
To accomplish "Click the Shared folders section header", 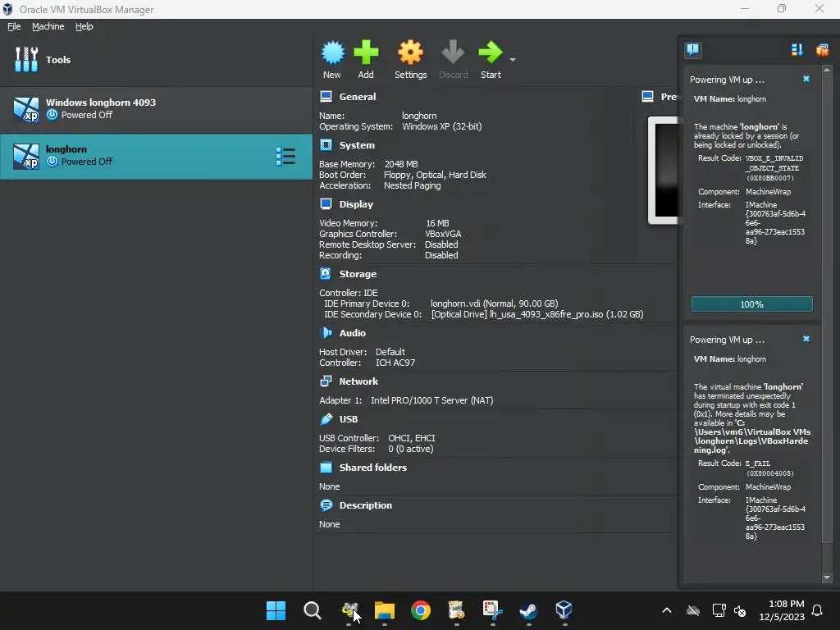I will [373, 468].
